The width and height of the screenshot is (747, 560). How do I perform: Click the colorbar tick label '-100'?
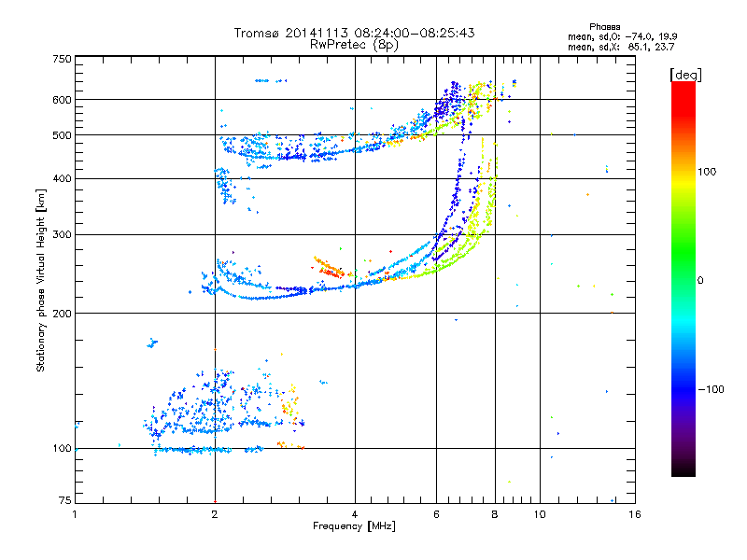[x=711, y=389]
